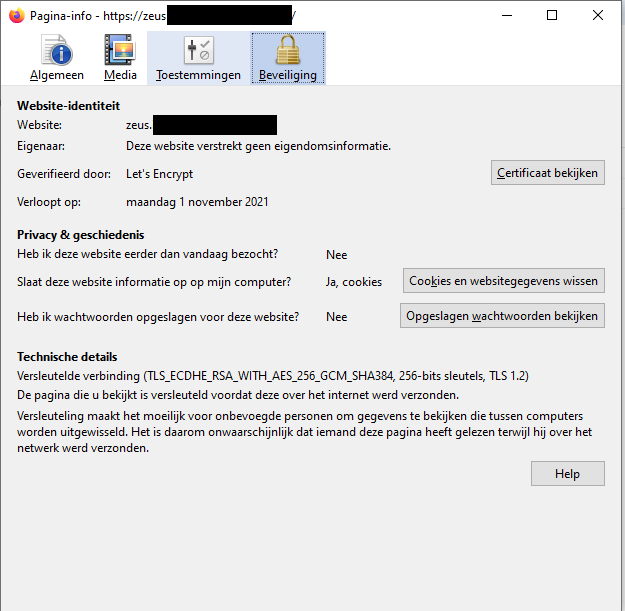Click the Privacy & geschiedenis heading

pyautogui.click(x=81, y=235)
